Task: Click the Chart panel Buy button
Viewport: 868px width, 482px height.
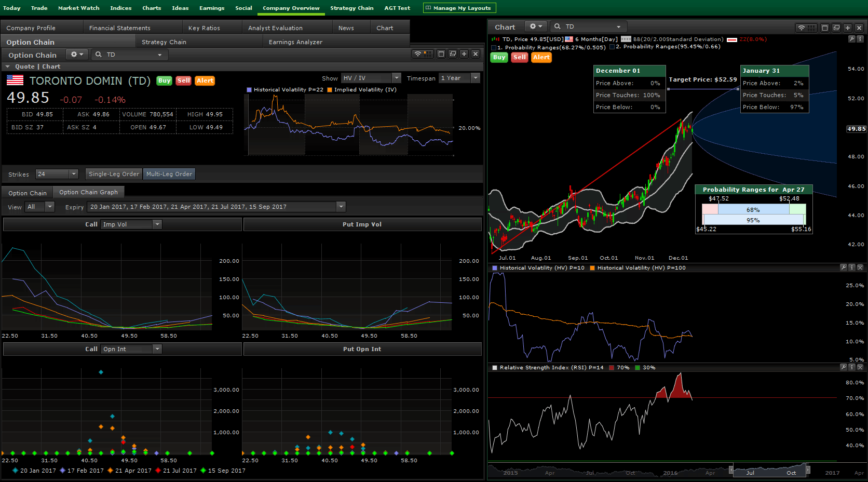Action: pyautogui.click(x=499, y=57)
